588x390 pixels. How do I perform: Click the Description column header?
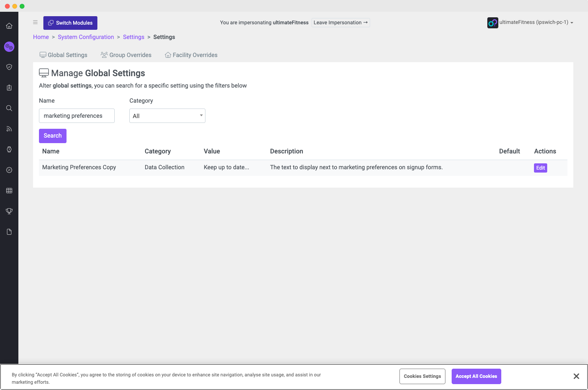click(x=286, y=151)
